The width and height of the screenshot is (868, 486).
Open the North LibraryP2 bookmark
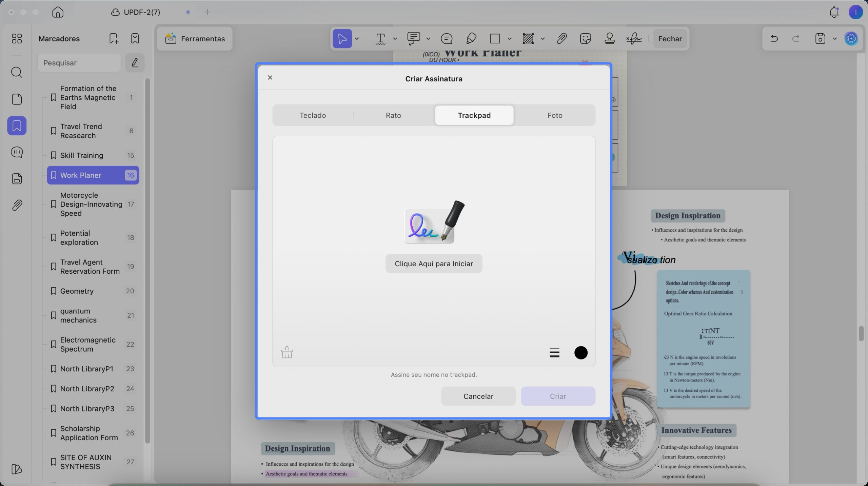coord(93,389)
